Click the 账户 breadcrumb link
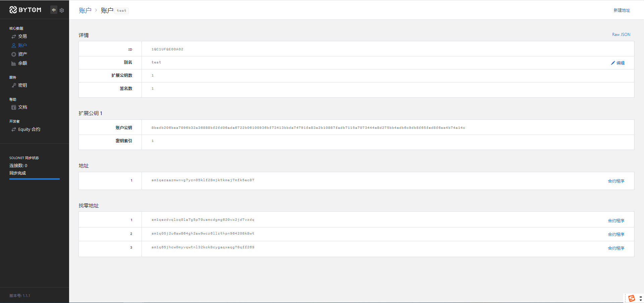The width and height of the screenshot is (644, 303). point(85,10)
